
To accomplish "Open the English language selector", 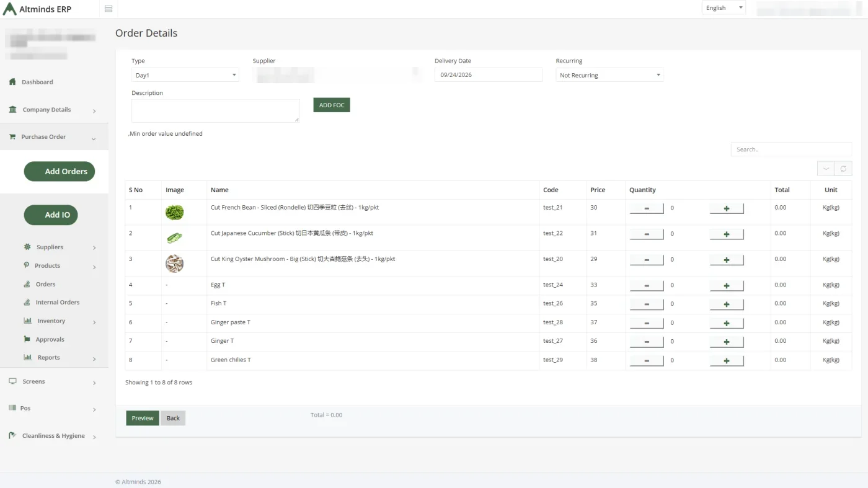I will (724, 8).
